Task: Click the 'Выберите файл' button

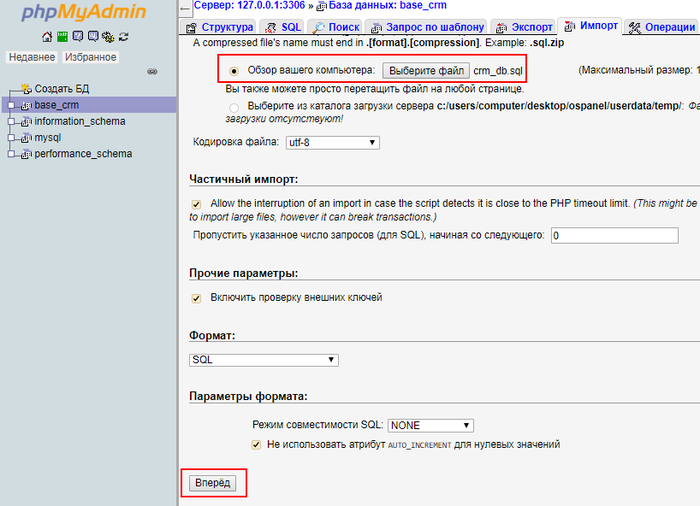Action: click(x=425, y=71)
